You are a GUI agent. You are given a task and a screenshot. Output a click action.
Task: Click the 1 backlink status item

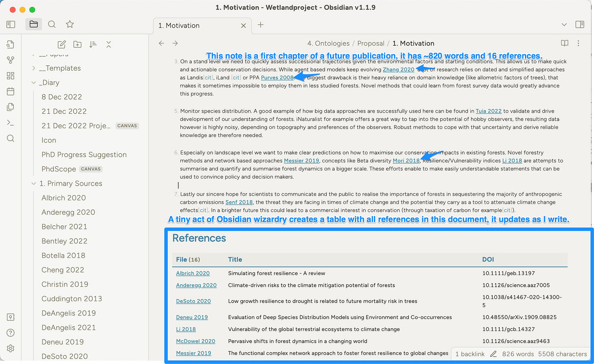(470, 354)
